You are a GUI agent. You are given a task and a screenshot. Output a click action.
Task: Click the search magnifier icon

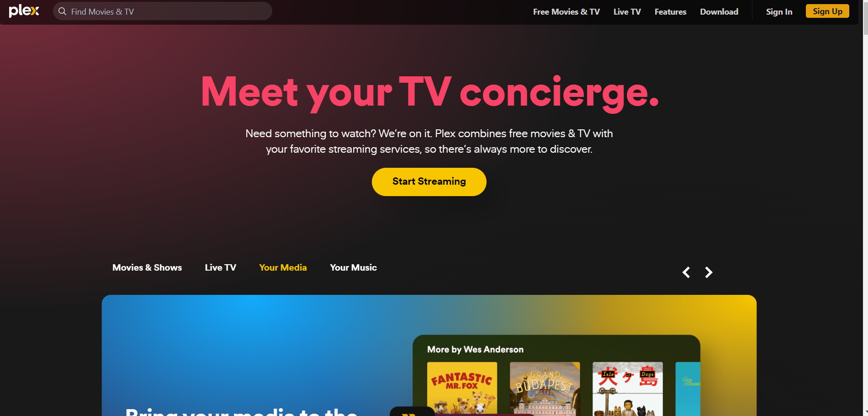pyautogui.click(x=63, y=11)
